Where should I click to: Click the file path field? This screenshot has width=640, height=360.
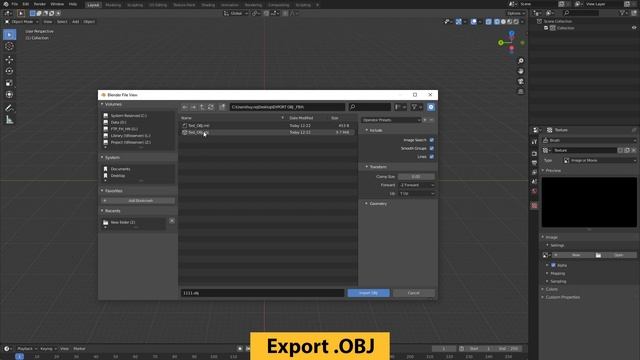287,107
